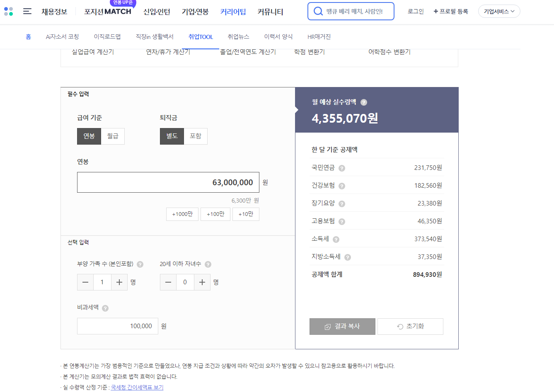This screenshot has width=554, height=392.
Task: Click help icon beside 지방소득세
Action: [x=348, y=257]
